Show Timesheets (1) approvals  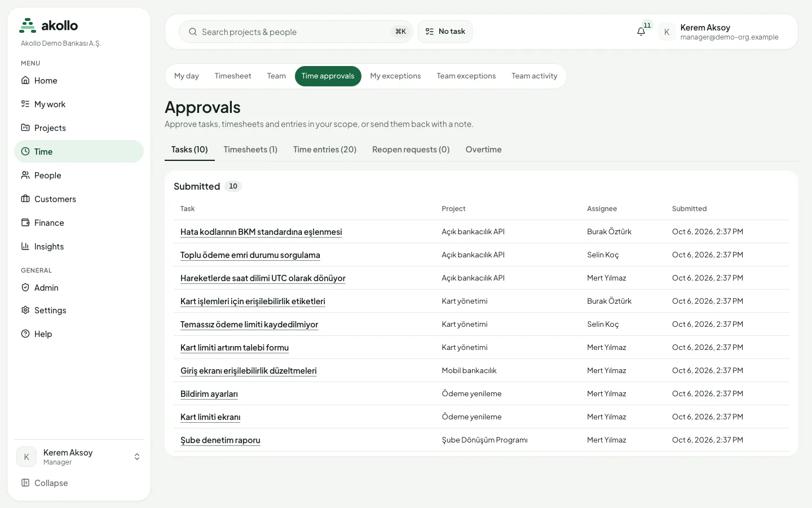tap(250, 150)
